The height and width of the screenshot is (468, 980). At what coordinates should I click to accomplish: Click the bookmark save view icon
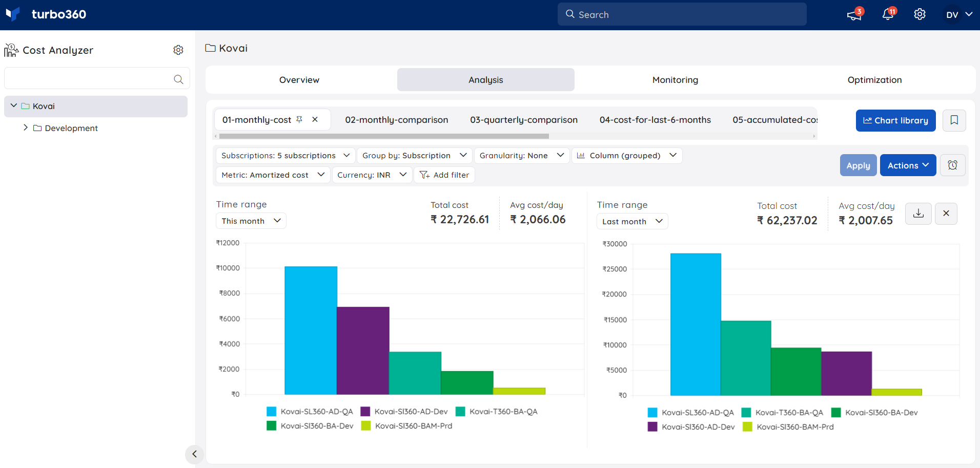click(954, 120)
